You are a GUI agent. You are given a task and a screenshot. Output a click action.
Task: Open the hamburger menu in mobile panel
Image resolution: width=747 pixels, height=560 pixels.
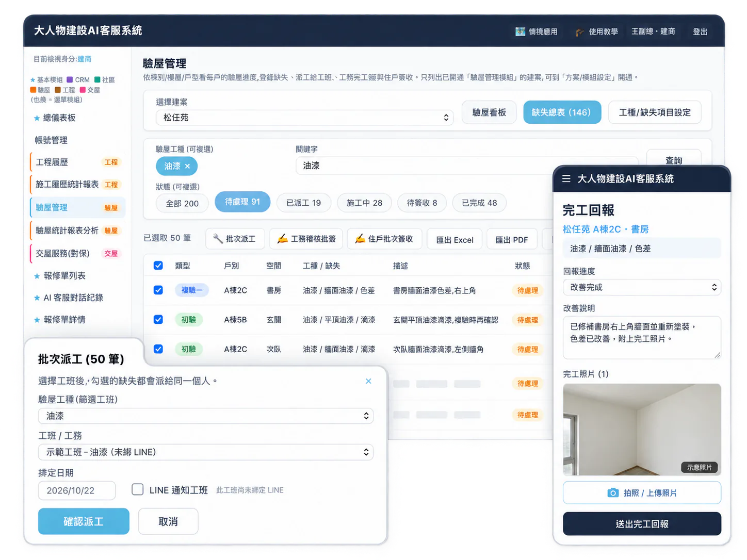[566, 178]
